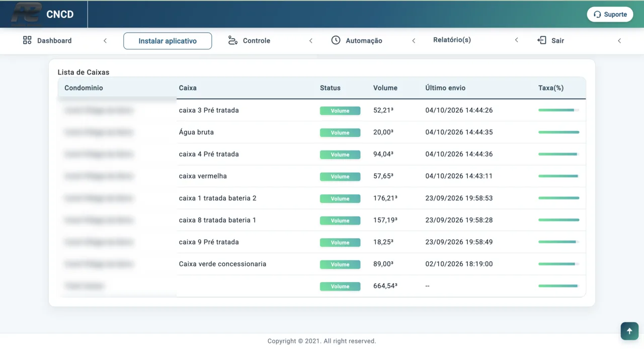
Task: Click the Taxa(%) column header
Action: tap(551, 88)
